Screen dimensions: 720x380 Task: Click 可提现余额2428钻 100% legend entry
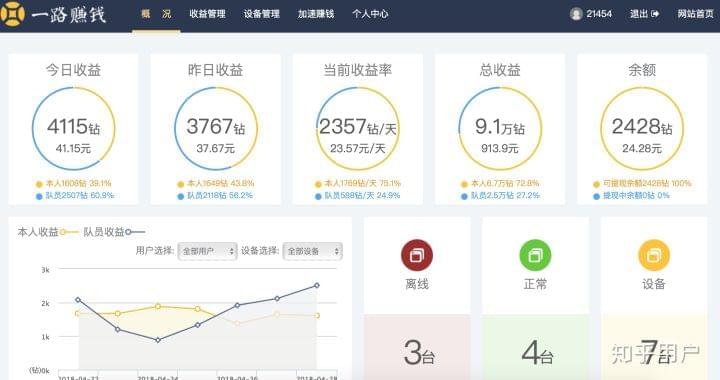coord(642,184)
